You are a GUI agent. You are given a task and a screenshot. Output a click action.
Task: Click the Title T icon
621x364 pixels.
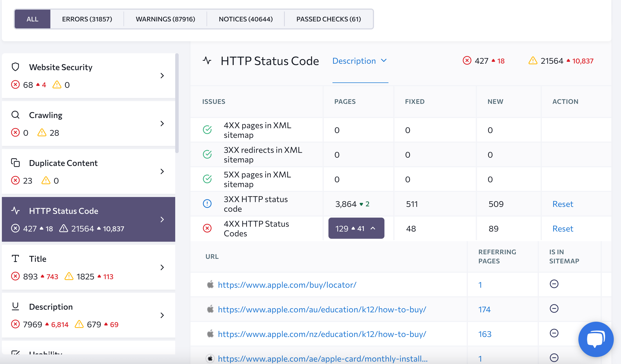tap(16, 259)
